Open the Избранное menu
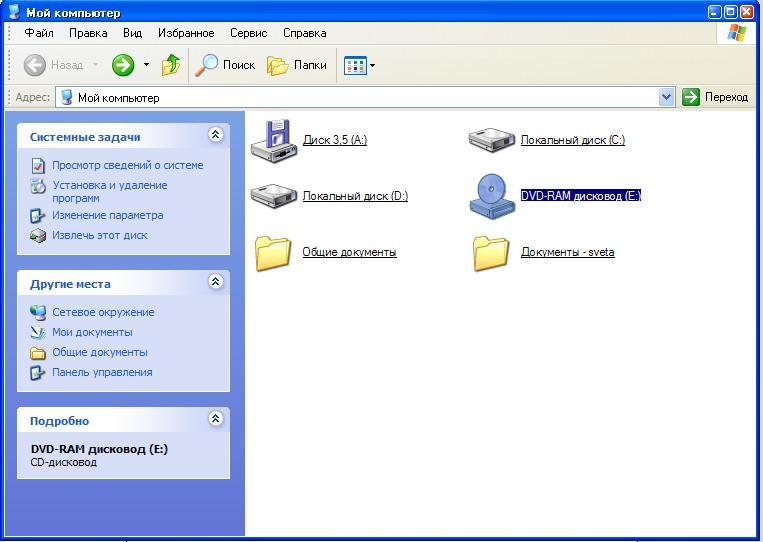 (186, 33)
